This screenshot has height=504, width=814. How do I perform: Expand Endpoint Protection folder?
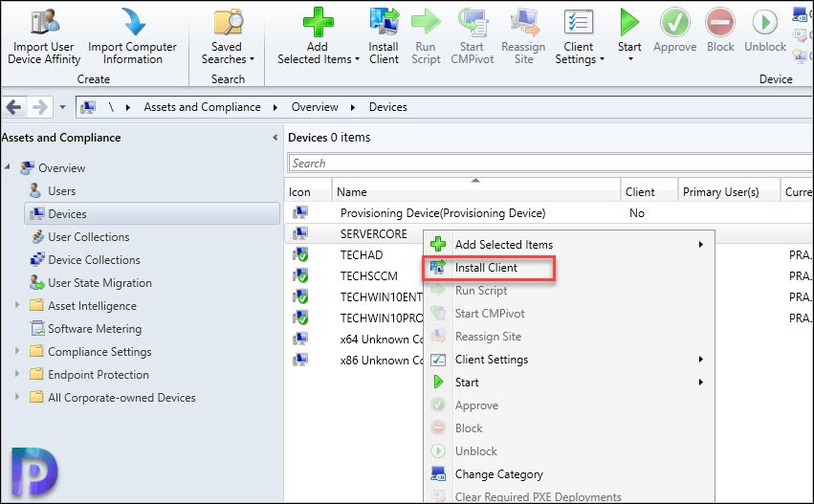coord(17,374)
